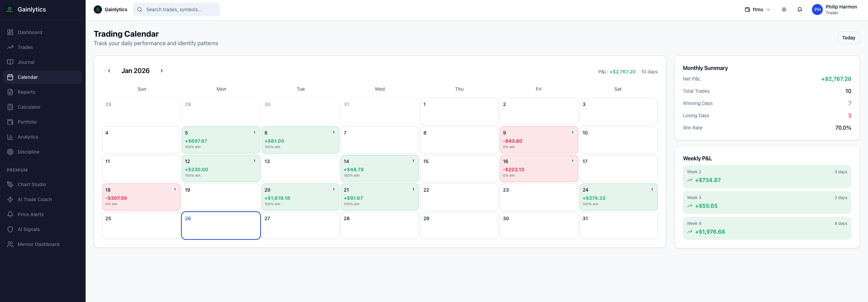Open the ftmo account dropdown
This screenshot has width=868, height=302.
(757, 10)
